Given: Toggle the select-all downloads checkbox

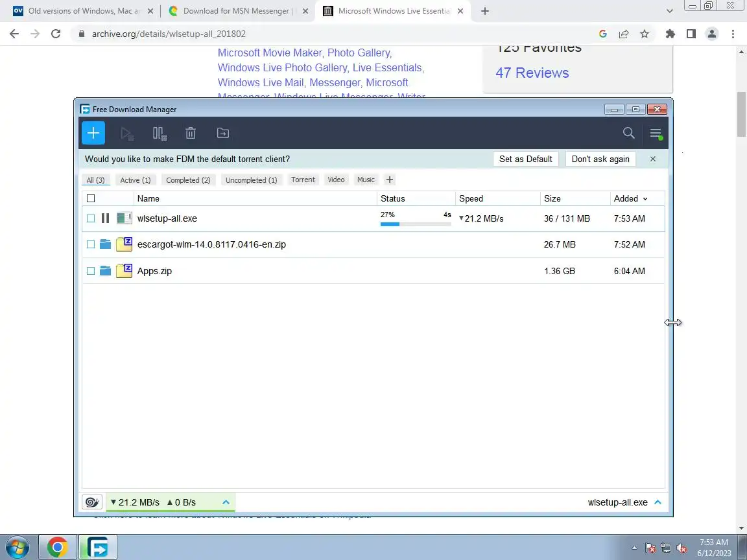Looking at the screenshot, I should pos(91,198).
